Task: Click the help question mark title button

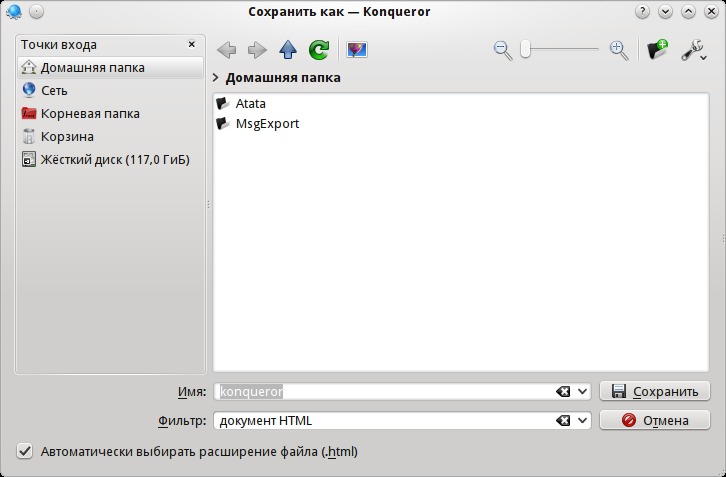Action: point(642,12)
